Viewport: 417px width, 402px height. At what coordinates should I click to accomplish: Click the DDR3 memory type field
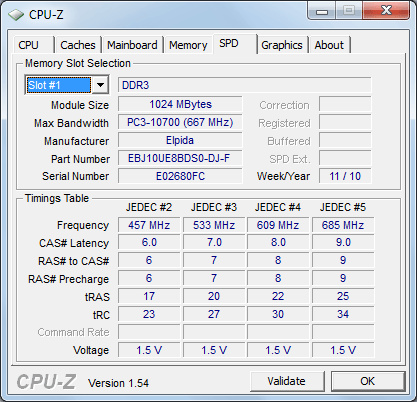coord(244,85)
